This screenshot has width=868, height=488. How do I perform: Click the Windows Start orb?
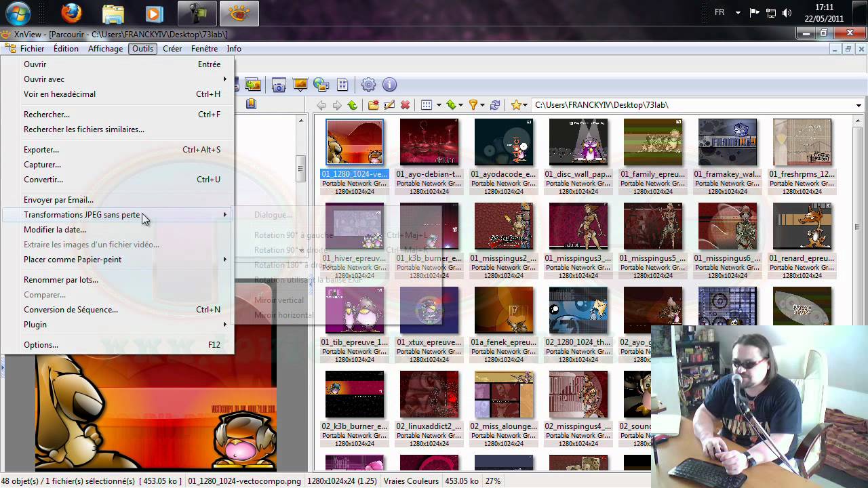point(18,13)
